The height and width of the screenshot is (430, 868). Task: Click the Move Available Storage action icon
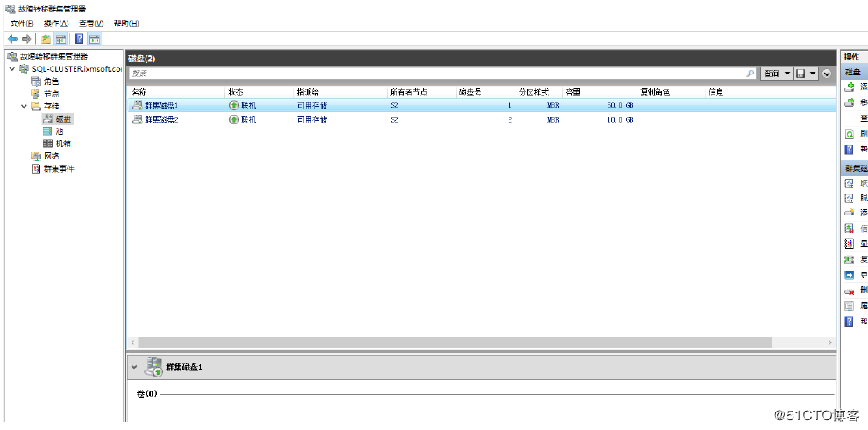click(850, 102)
